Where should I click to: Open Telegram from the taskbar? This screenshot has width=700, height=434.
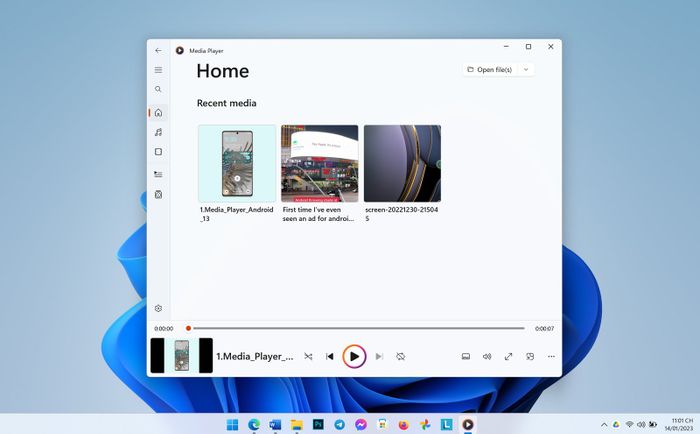point(339,425)
